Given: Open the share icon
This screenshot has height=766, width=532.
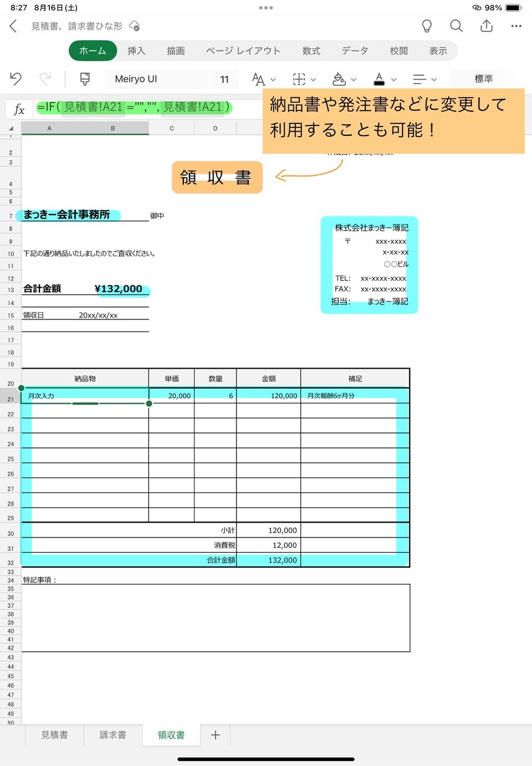Looking at the screenshot, I should point(486,25).
